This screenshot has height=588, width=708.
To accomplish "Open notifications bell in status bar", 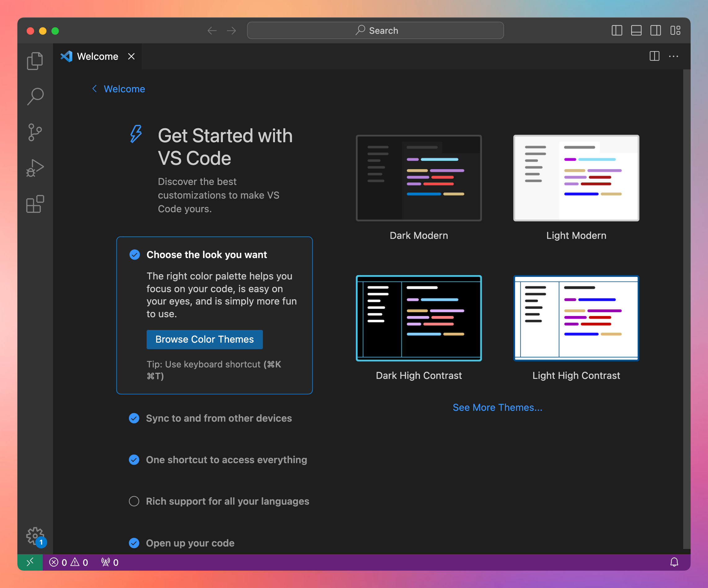I will click(674, 562).
